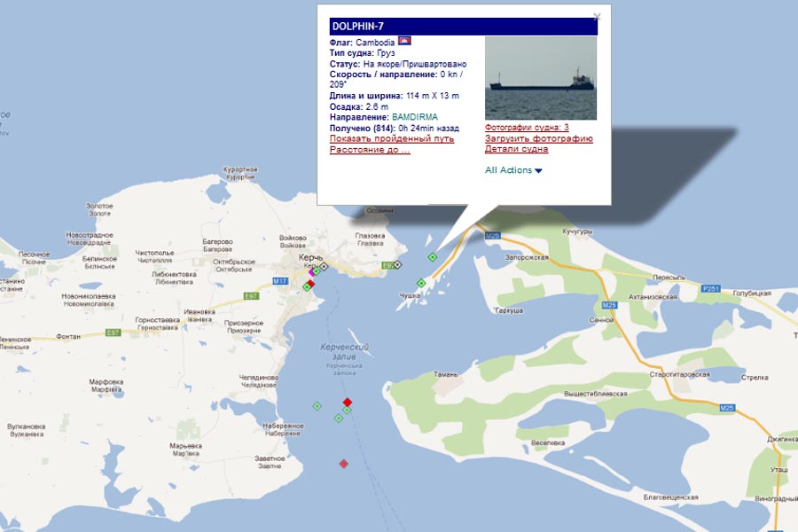This screenshot has height=532, width=798.
Task: Select the bright red ship marker in Керченский залив
Action: tap(348, 402)
